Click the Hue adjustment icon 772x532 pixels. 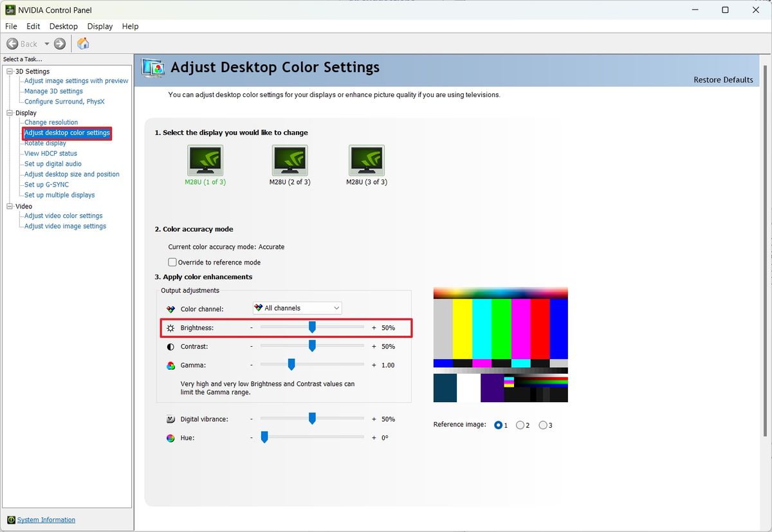(x=170, y=437)
